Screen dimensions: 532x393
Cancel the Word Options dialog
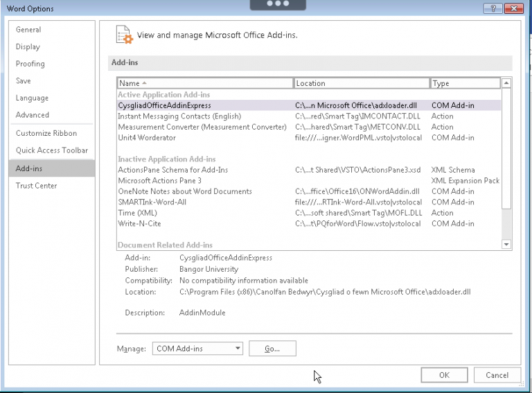pyautogui.click(x=497, y=375)
